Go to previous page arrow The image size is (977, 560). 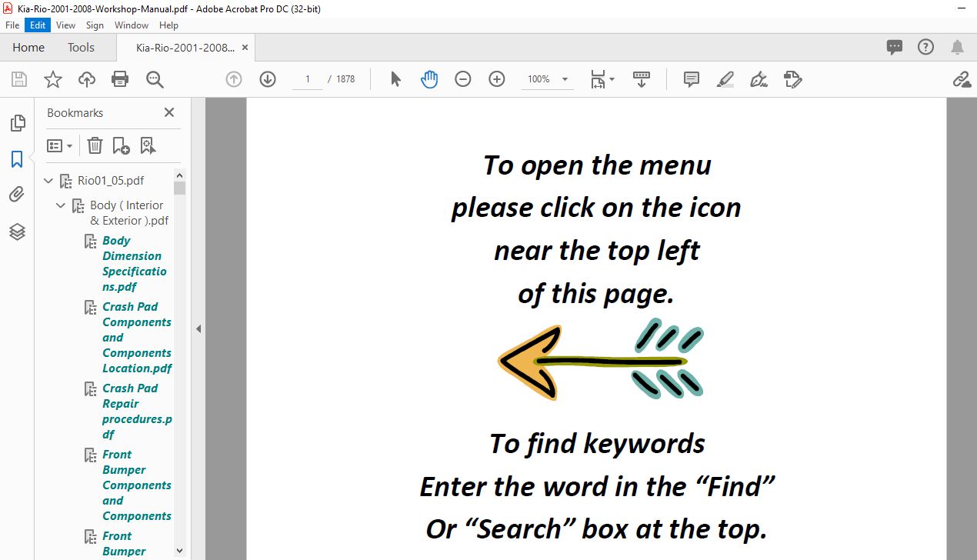pos(234,79)
